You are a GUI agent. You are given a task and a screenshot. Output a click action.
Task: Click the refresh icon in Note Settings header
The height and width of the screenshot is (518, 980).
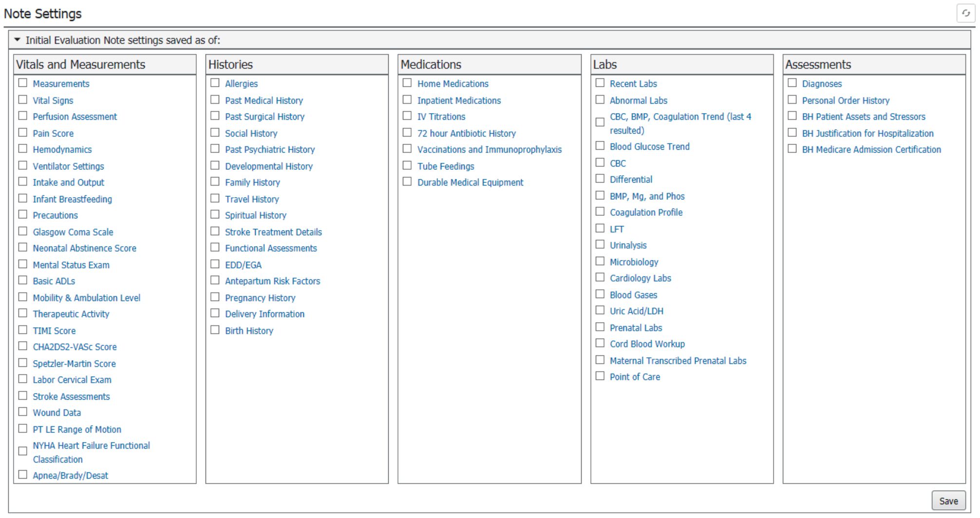(966, 13)
